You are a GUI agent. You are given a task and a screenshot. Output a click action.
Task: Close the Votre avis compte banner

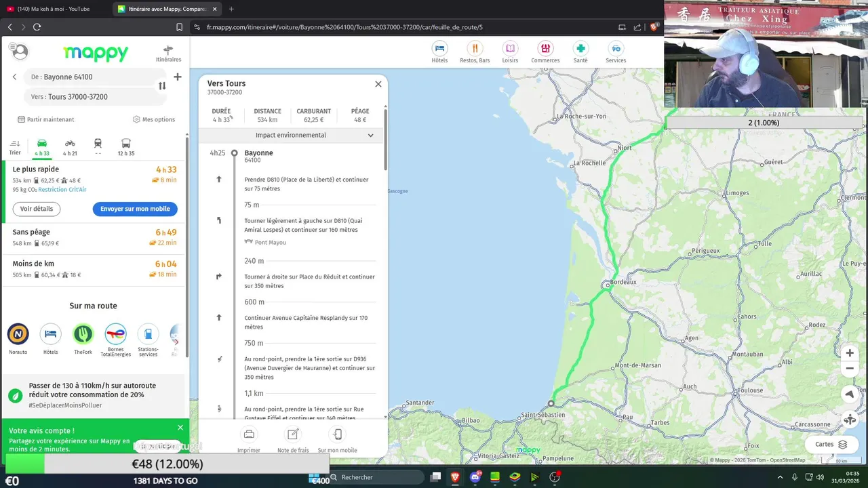click(x=180, y=428)
